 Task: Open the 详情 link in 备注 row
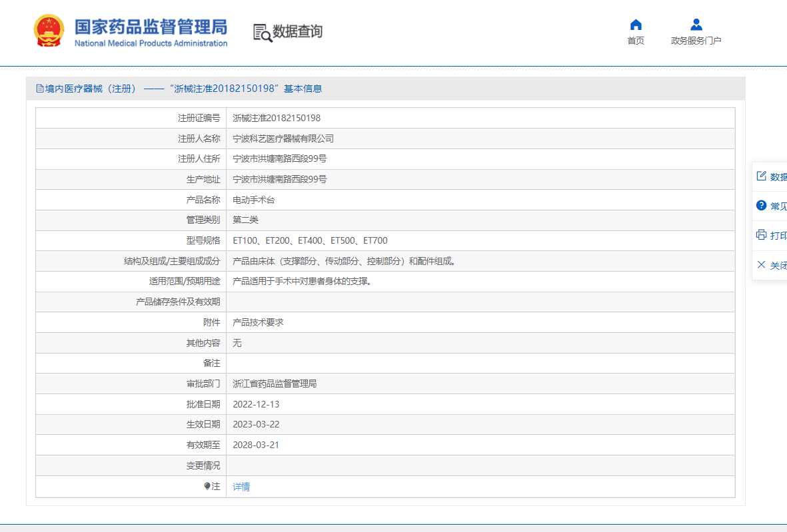[x=241, y=486]
